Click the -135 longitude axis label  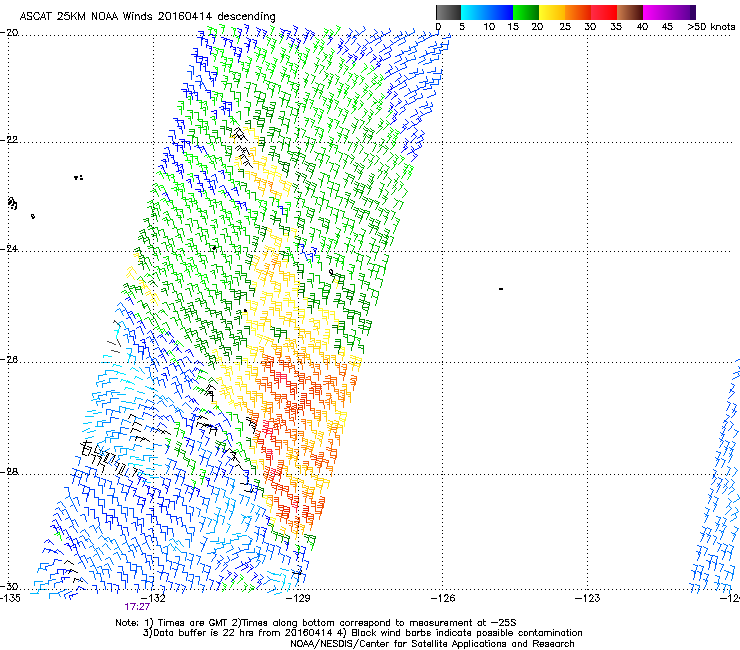point(10,598)
